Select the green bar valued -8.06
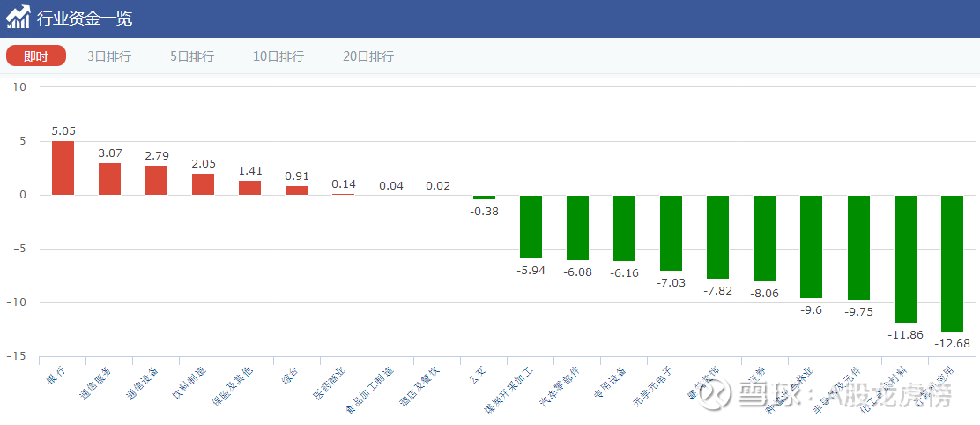 coord(764,239)
